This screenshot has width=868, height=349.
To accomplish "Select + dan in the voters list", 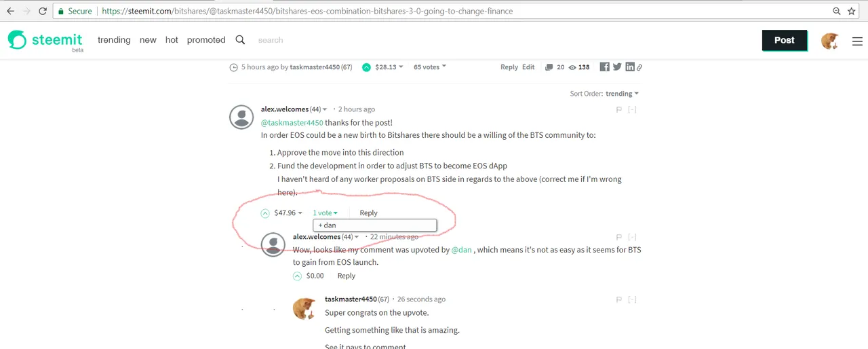I will [374, 225].
